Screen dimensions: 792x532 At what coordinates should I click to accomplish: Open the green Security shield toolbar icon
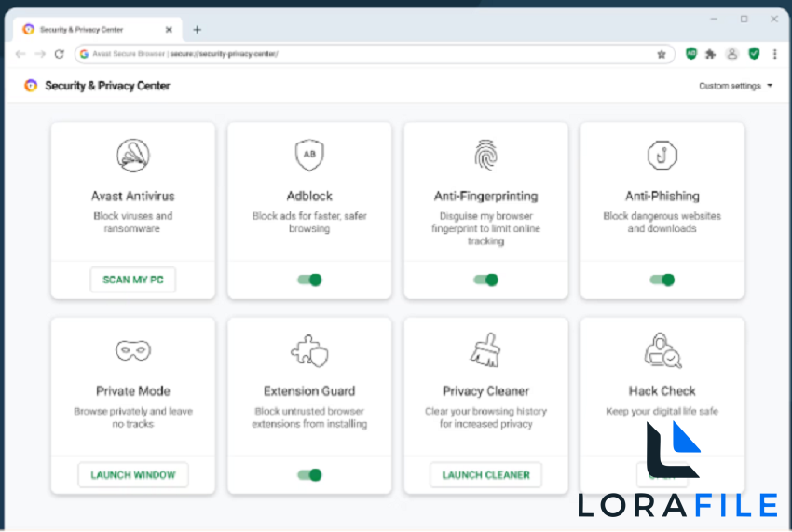pos(754,53)
